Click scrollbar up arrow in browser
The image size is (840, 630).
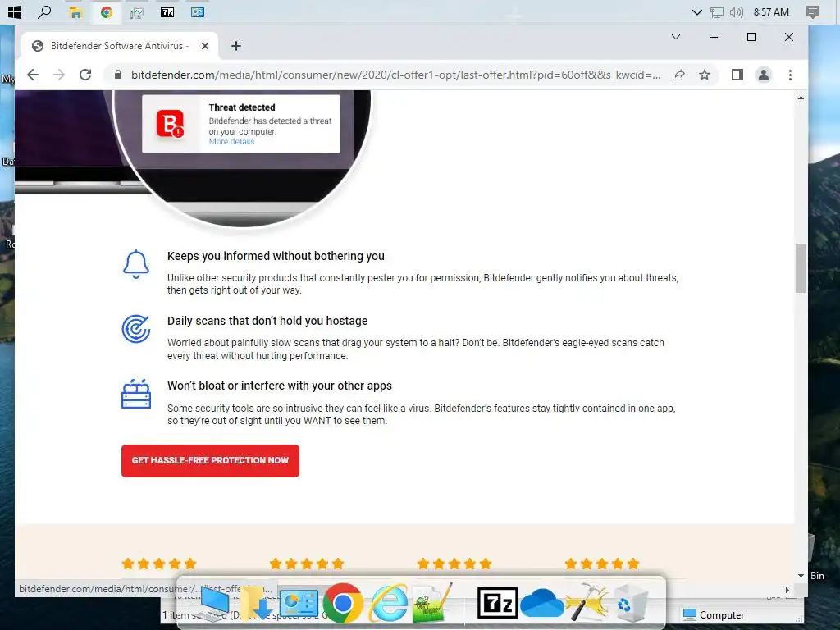pos(801,98)
